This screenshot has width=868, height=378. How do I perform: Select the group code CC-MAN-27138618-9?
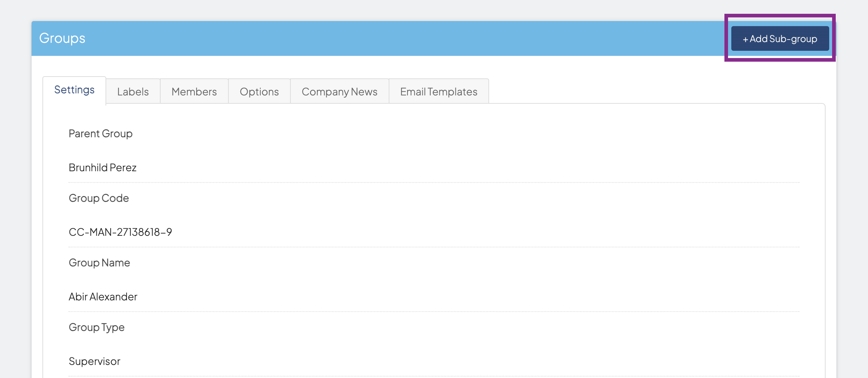click(x=120, y=232)
